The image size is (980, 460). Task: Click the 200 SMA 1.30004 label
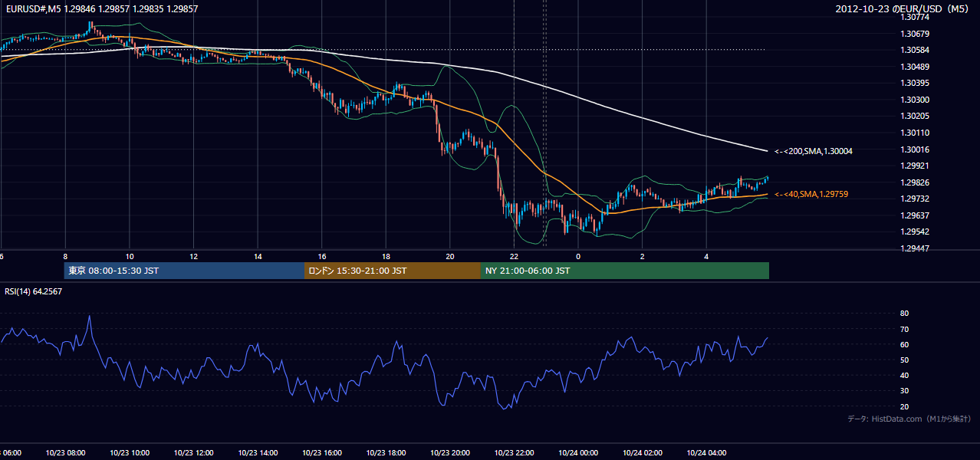(814, 152)
